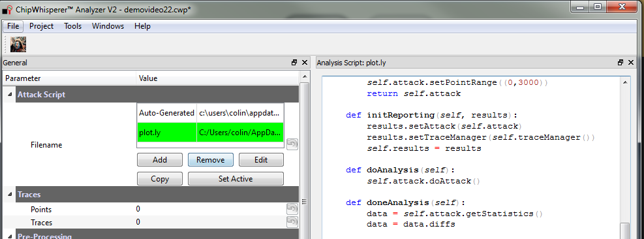Click the def initReporting line
644x239 pixels.
[x=433, y=115]
